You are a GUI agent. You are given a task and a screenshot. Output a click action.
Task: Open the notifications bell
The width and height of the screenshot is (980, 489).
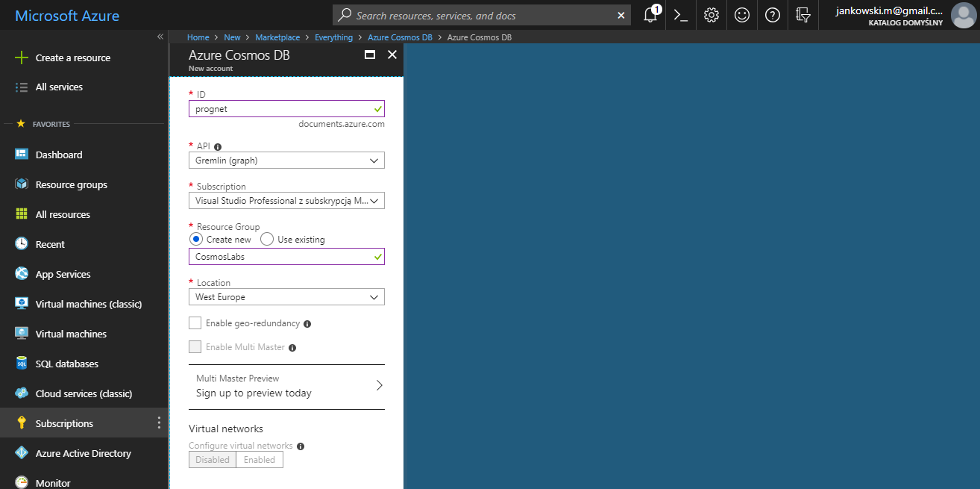[x=650, y=15]
